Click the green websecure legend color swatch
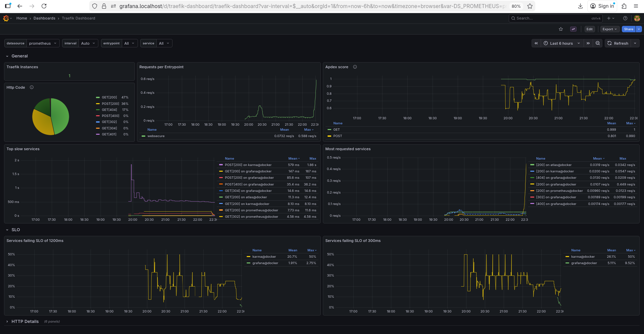644x334 pixels. [x=144, y=136]
